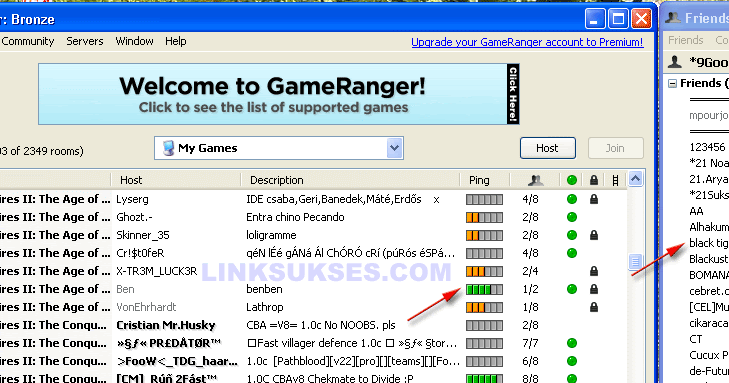Open the My Games dropdown

pos(278,148)
